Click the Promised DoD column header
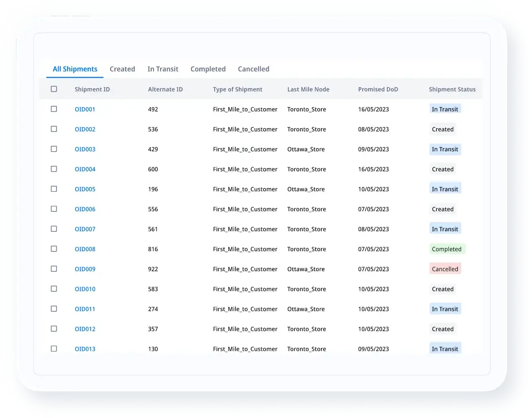This screenshot has width=532, height=418. (x=378, y=90)
